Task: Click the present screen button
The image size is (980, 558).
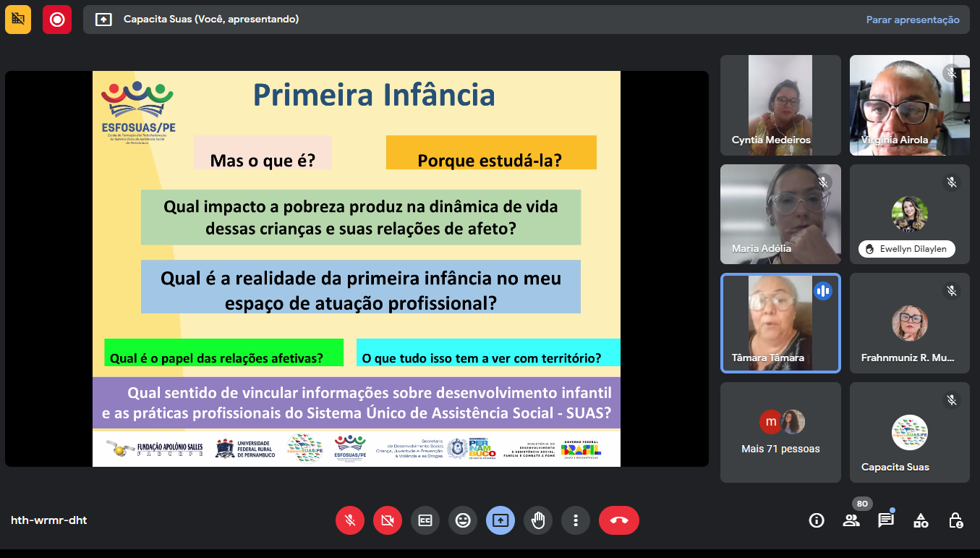Action: coord(500,520)
